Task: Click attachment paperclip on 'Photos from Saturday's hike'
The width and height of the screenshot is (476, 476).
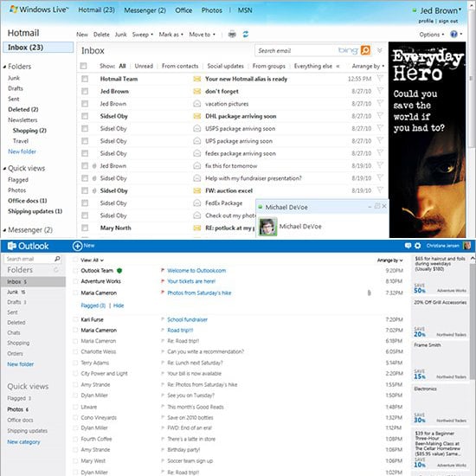Action: click(370, 293)
